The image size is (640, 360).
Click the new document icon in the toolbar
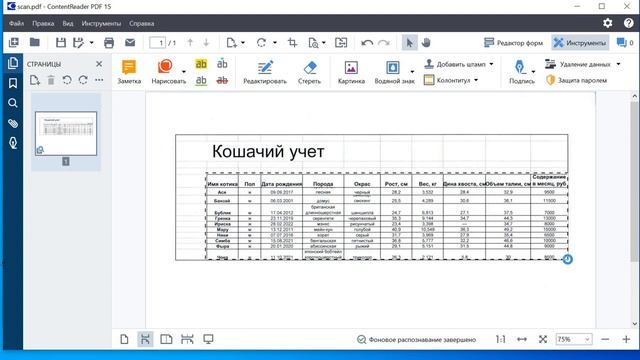tap(13, 42)
